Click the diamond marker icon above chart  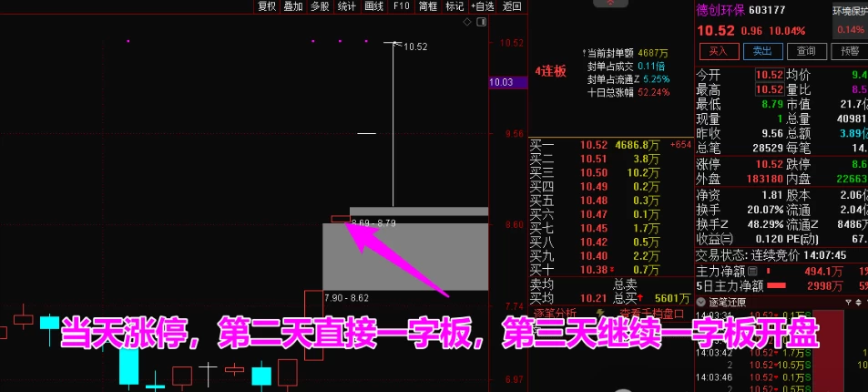click(467, 22)
